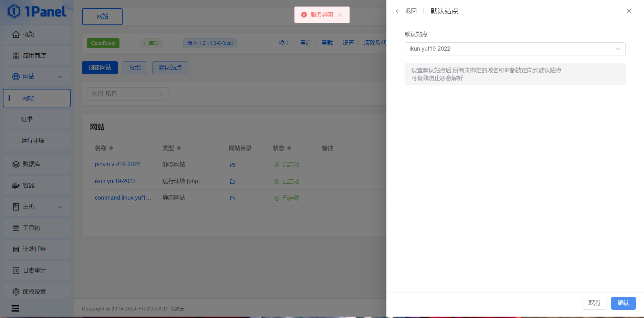Click 停止 to stop OpenResty

pos(284,43)
